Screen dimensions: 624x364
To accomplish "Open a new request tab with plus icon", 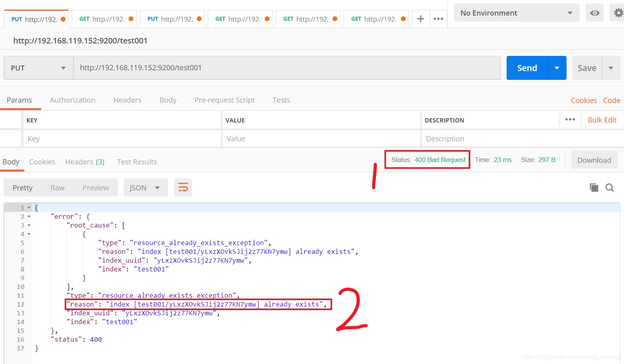I will (420, 19).
